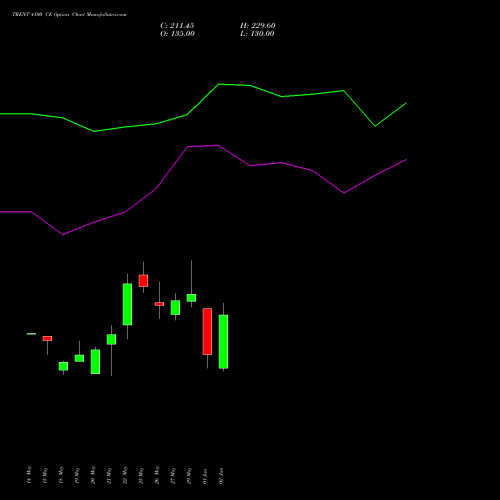
Task: Click the 25 May date label
Action: [x=141, y=475]
